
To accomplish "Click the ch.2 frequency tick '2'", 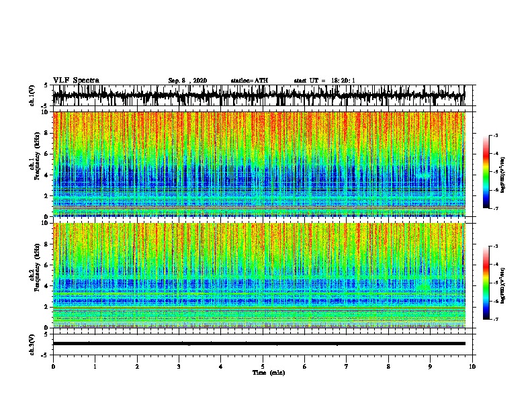I will (x=46, y=307).
